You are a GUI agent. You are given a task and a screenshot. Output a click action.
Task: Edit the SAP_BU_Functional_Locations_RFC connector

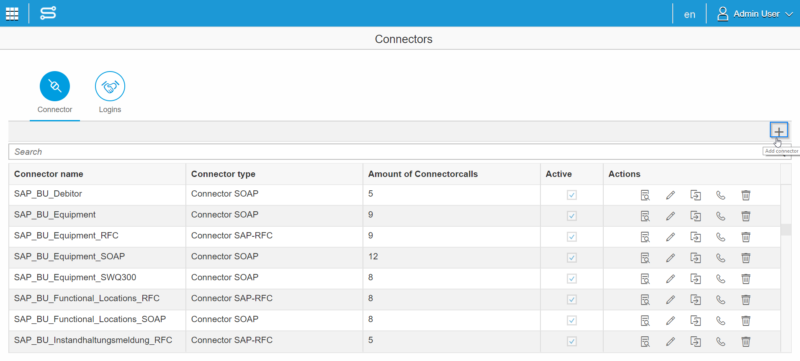tap(670, 300)
